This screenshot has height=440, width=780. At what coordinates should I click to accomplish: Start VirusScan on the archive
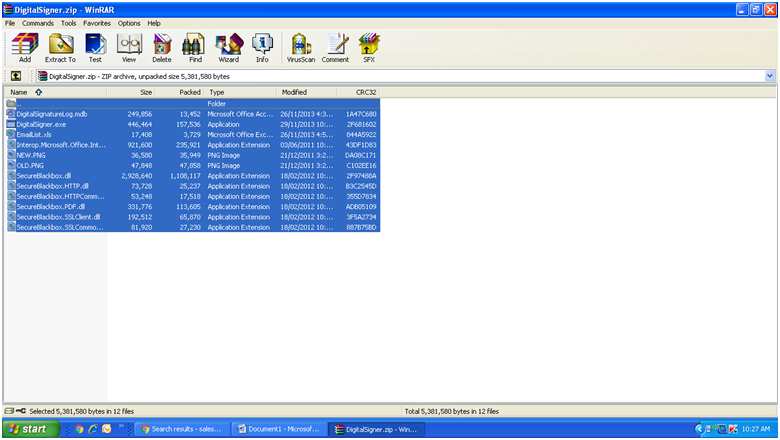[300, 48]
